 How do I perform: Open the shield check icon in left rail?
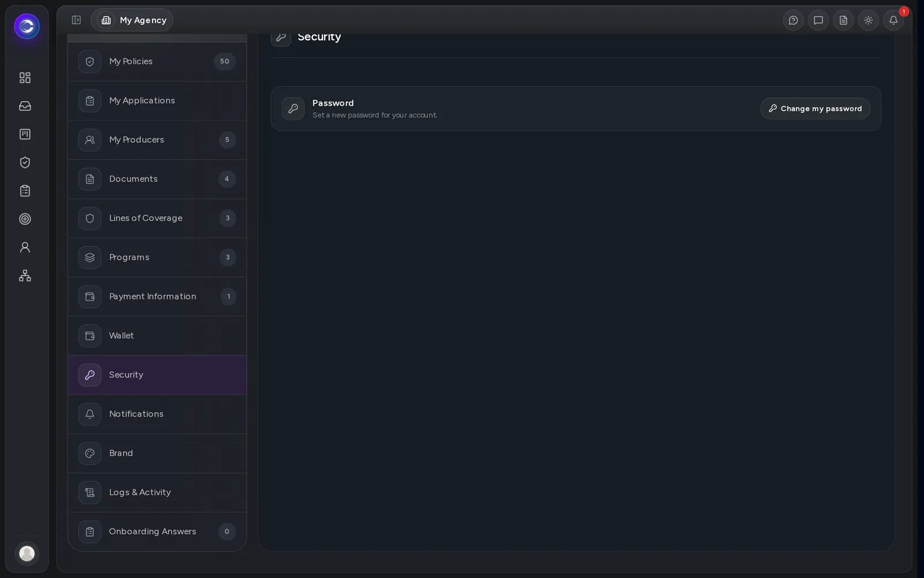[25, 162]
